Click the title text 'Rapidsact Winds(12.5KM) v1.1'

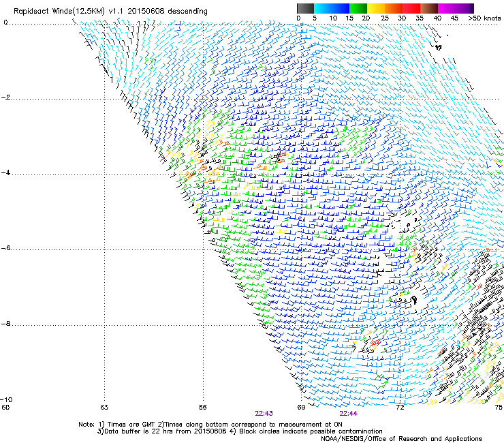point(69,12)
